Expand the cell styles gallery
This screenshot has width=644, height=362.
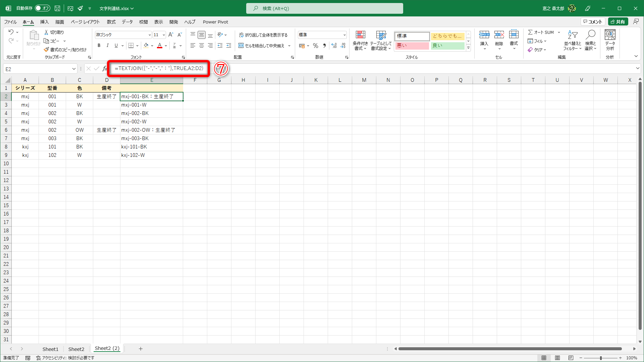468,47
